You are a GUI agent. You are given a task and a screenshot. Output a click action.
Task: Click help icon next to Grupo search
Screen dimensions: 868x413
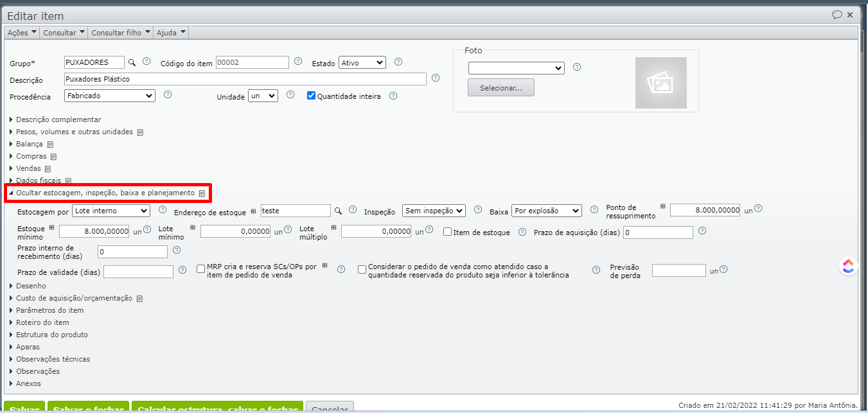pyautogui.click(x=146, y=62)
